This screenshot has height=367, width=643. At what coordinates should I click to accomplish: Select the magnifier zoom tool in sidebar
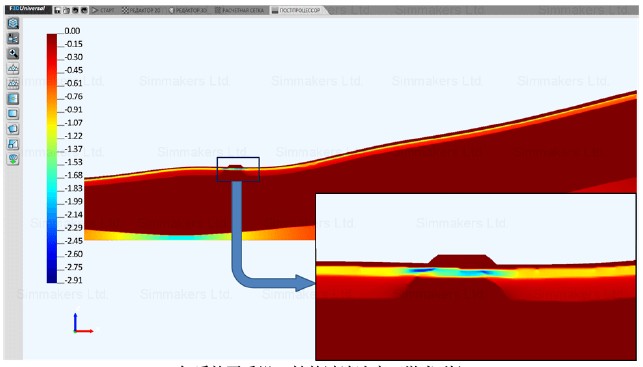[x=13, y=53]
